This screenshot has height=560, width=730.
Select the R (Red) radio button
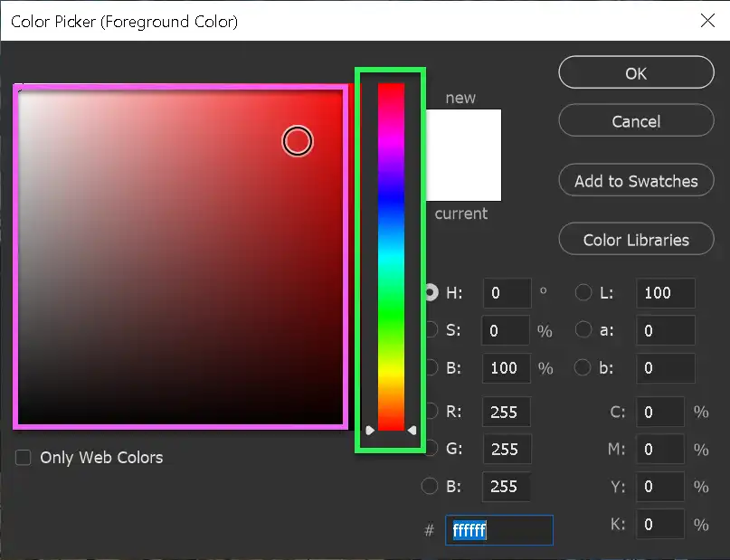[430, 412]
